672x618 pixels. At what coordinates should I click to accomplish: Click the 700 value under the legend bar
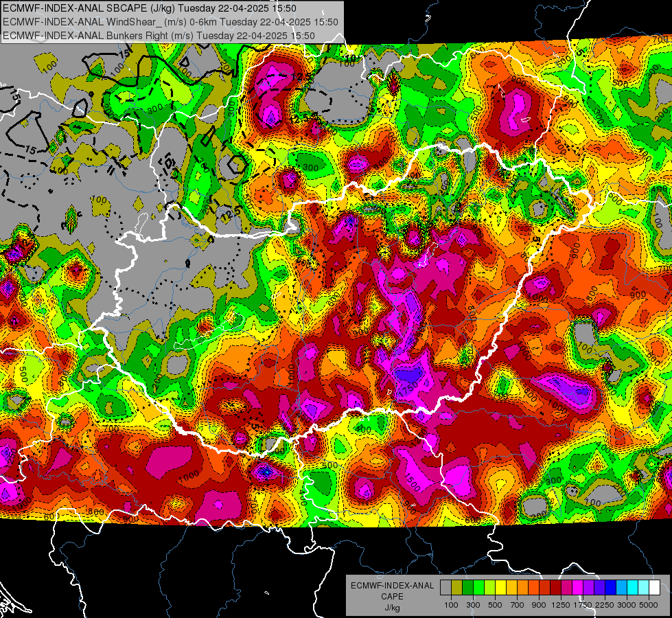pos(518,605)
